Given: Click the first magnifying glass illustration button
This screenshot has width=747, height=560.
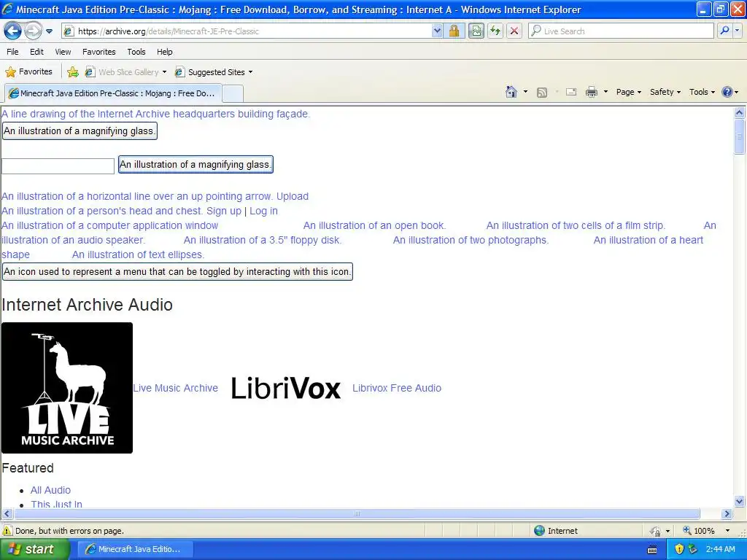Looking at the screenshot, I should pos(80,131).
